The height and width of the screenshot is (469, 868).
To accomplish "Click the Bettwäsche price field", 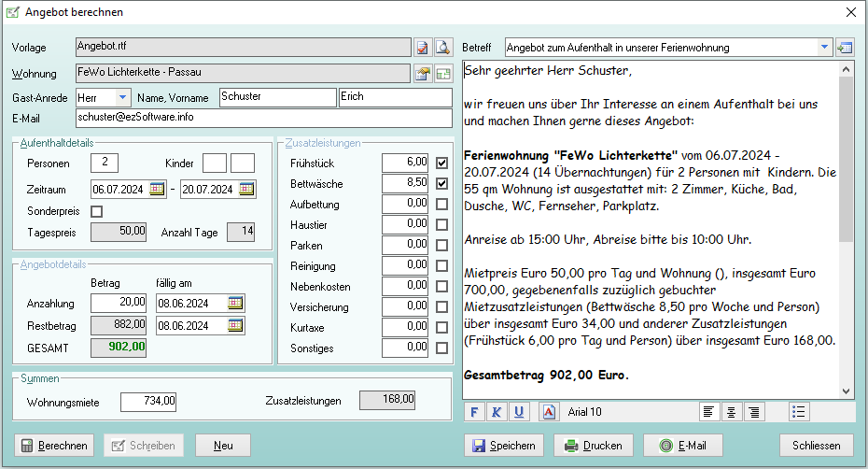I will [405, 183].
